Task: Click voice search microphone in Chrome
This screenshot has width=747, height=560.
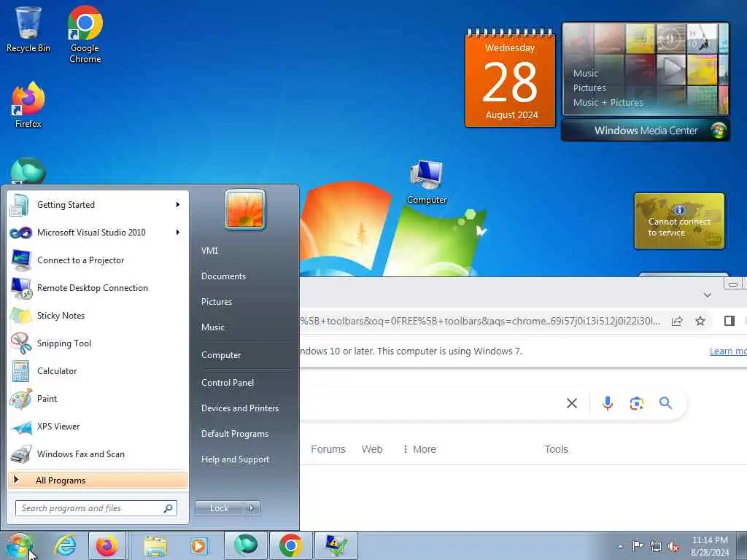Action: (x=608, y=403)
